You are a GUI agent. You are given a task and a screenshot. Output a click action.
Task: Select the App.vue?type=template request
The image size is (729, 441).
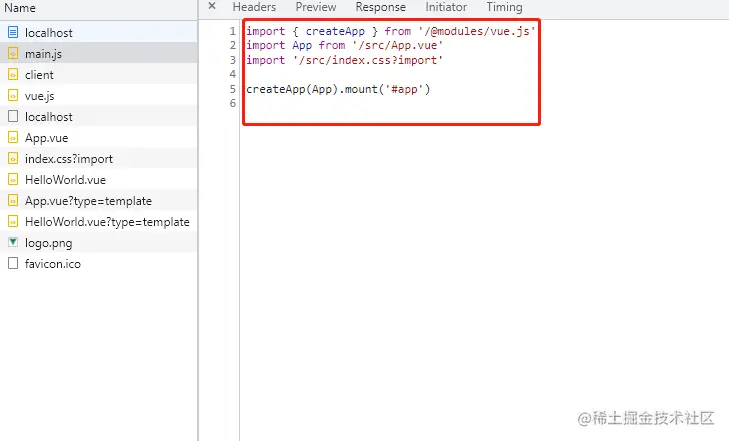click(99, 200)
